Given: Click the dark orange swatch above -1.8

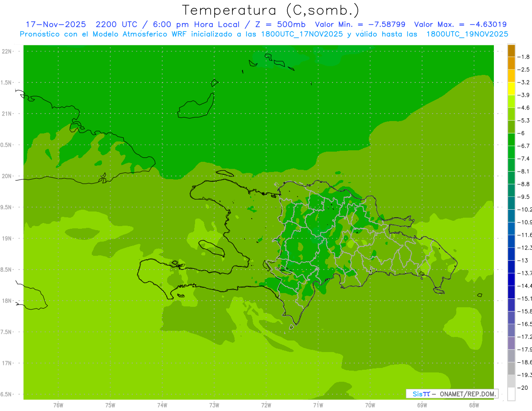Looking at the screenshot, I should 511,51.
